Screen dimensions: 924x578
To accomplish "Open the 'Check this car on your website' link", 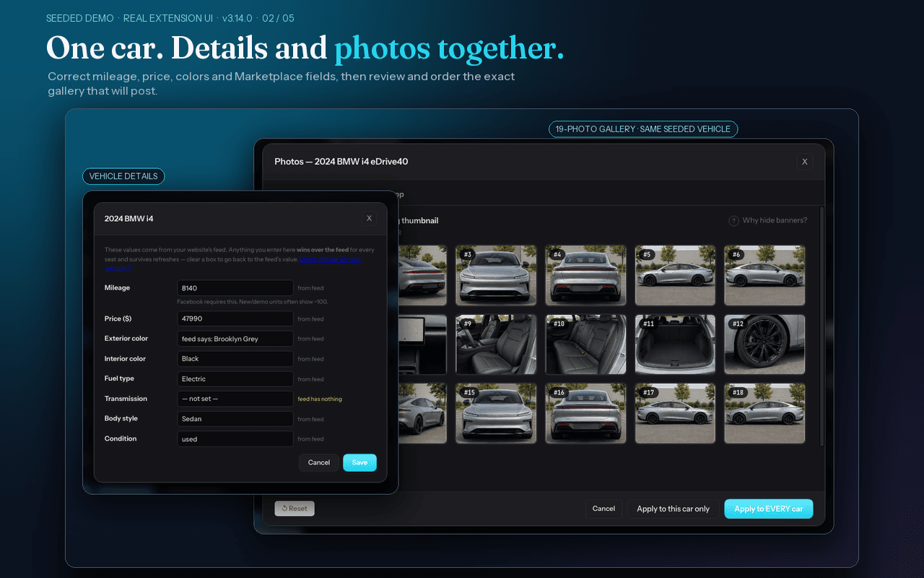I will pyautogui.click(x=330, y=259).
